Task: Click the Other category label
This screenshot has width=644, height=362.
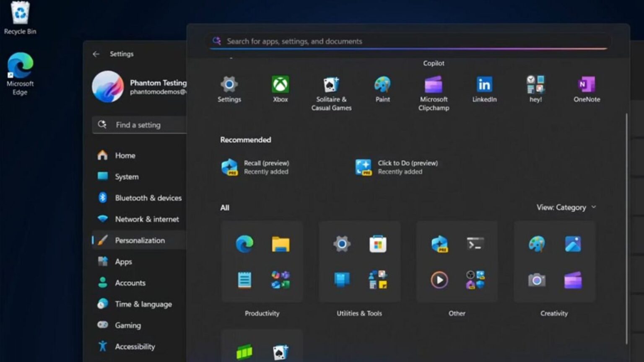Action: (x=457, y=313)
